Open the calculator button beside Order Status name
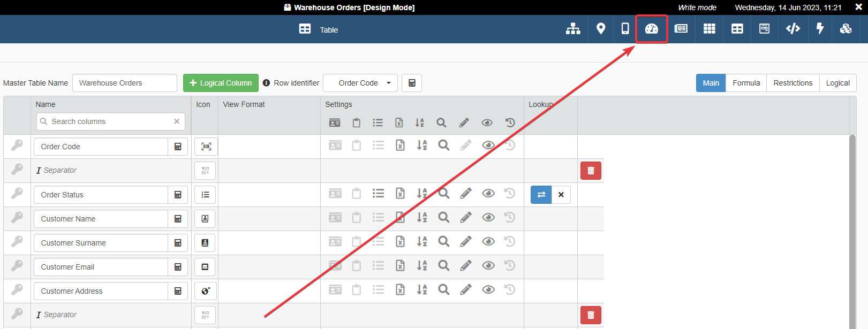This screenshot has height=329, width=868. 178,195
